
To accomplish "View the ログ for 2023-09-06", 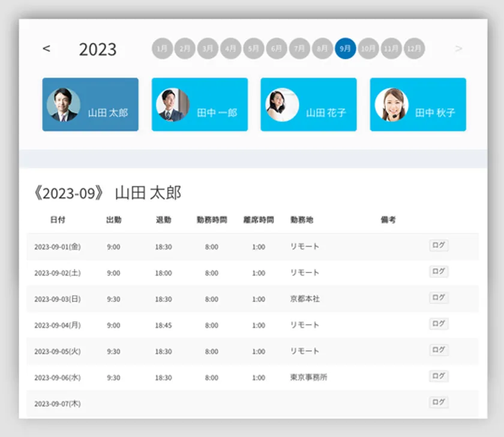I will pyautogui.click(x=439, y=376).
